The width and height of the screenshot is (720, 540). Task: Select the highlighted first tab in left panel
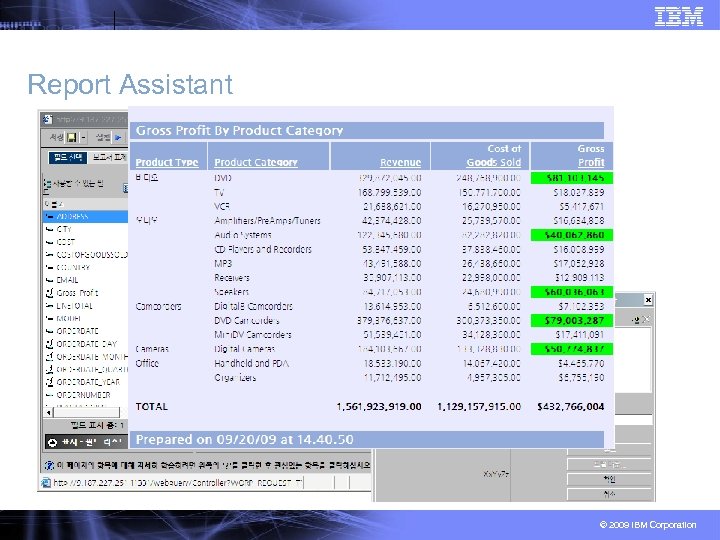68,158
